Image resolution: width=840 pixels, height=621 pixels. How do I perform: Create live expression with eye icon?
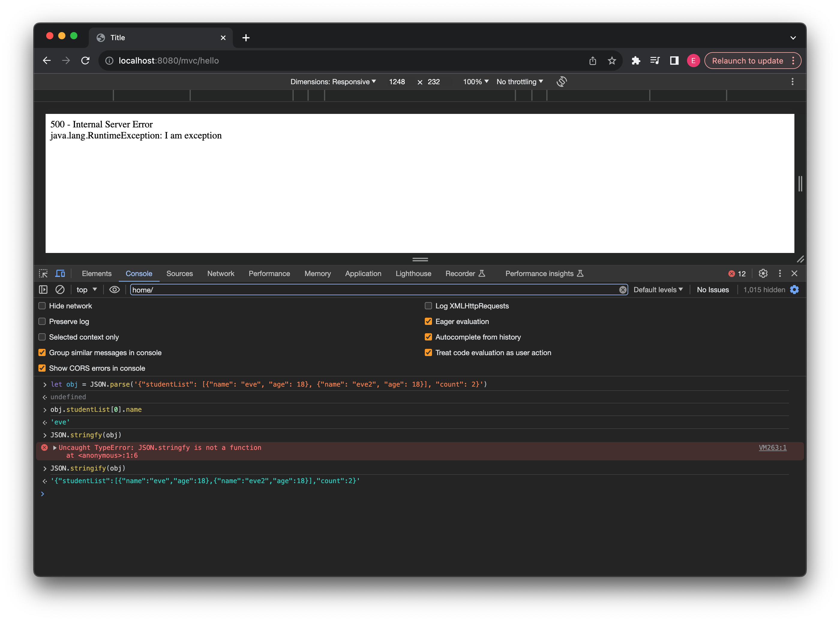click(114, 290)
